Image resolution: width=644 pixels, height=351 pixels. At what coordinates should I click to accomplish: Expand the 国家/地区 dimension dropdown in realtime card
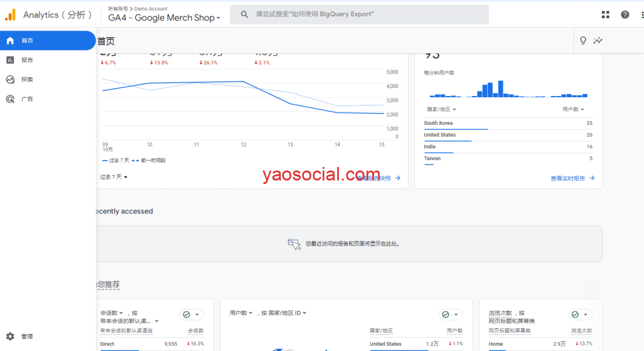441,110
